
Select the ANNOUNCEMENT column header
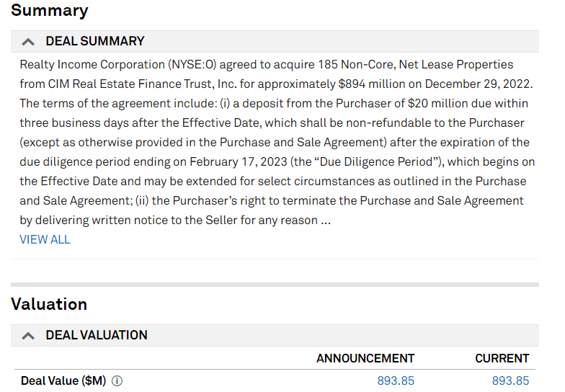[365, 359]
